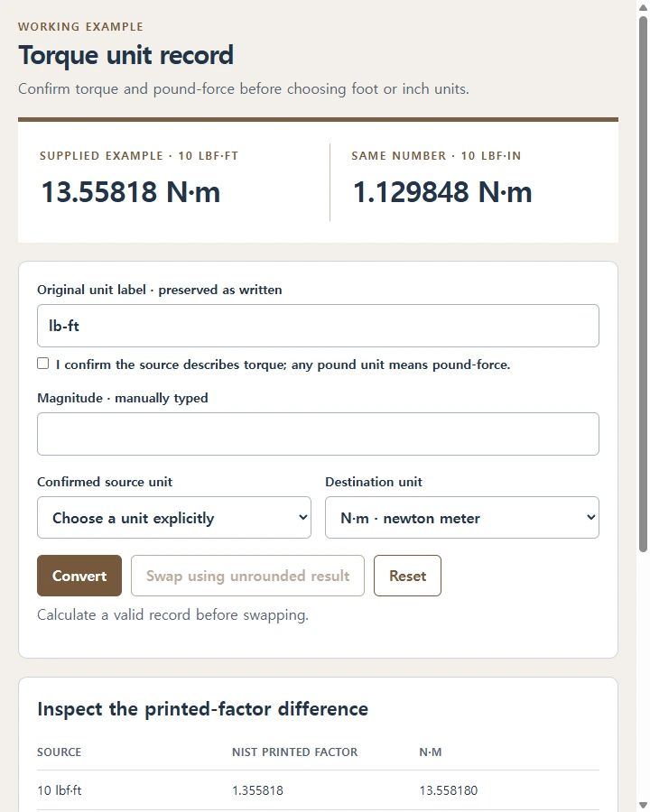
Task: Click the Convert button
Action: 79,576
